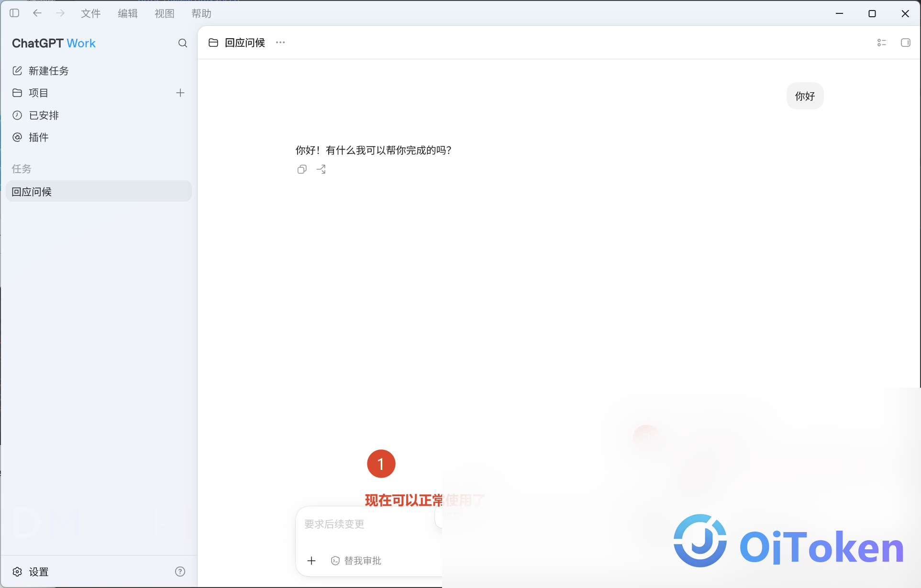The height and width of the screenshot is (588, 921).
Task: Open the 视图 menu
Action: pyautogui.click(x=165, y=13)
